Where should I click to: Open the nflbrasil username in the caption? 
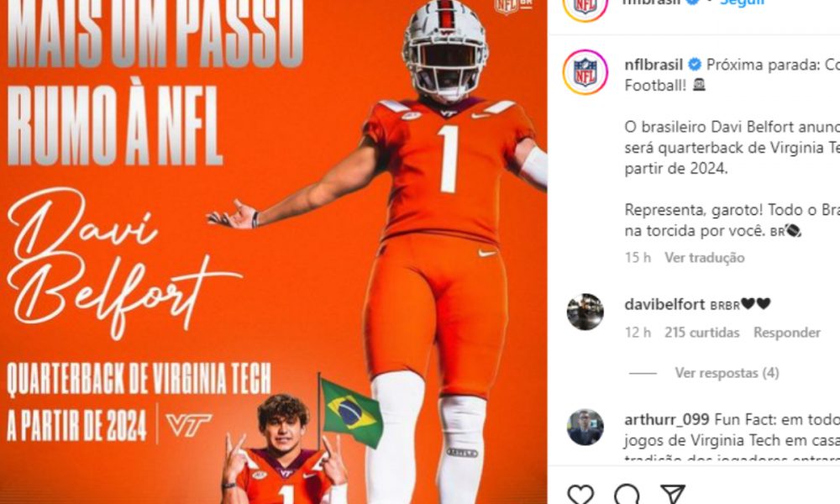click(x=654, y=65)
